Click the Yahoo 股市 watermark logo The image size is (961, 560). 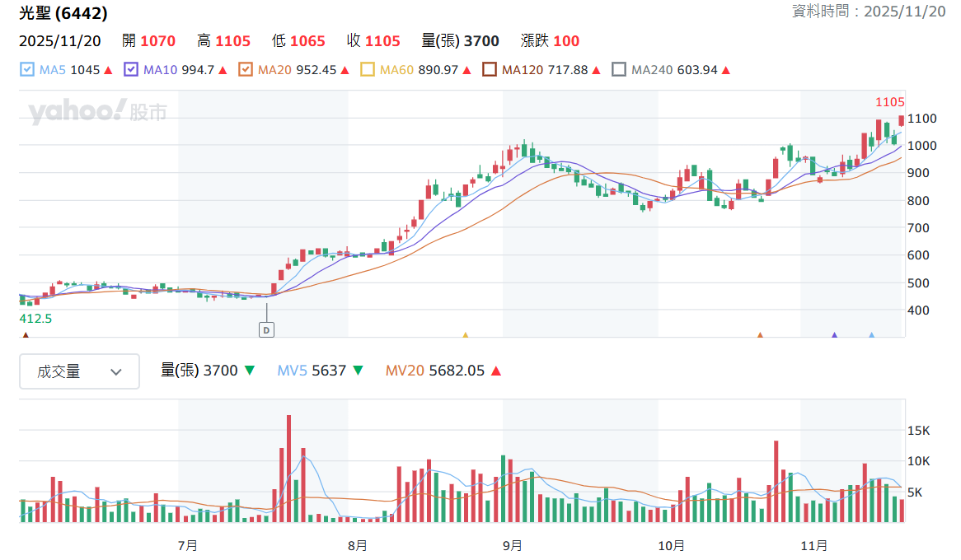tap(98, 111)
